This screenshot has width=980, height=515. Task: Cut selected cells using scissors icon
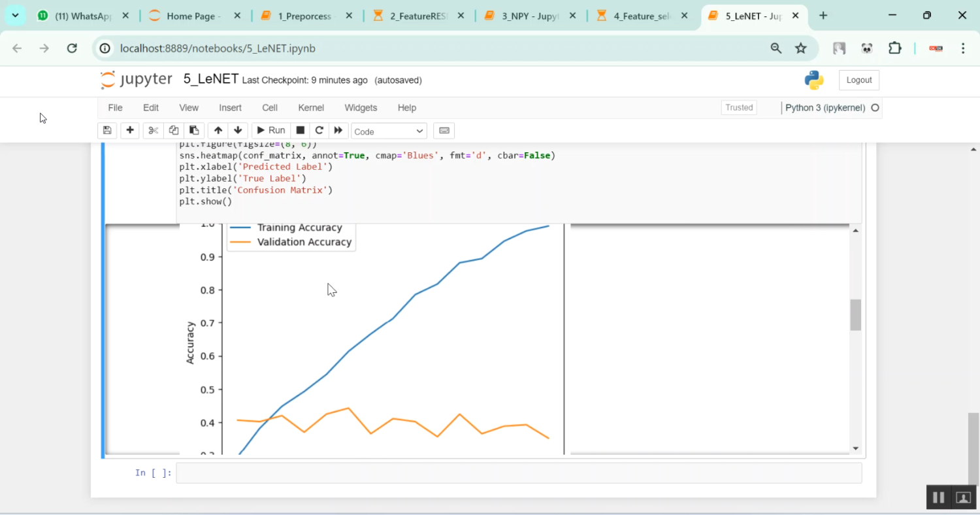153,131
